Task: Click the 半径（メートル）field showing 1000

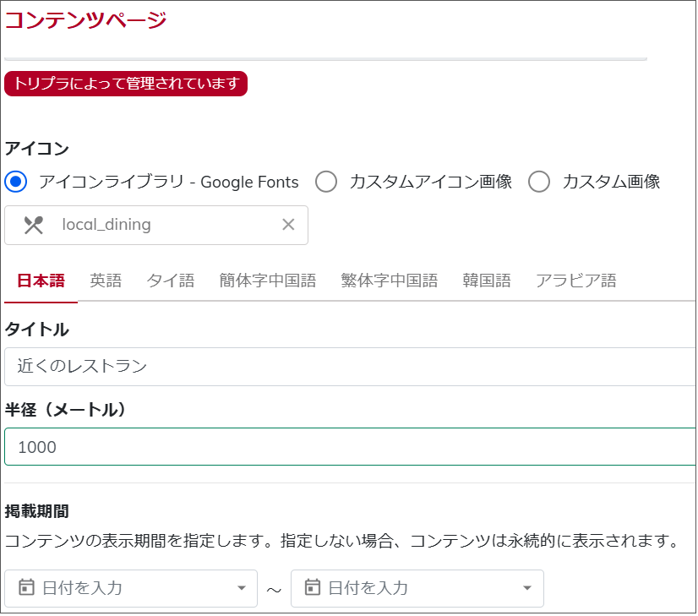Action: point(351,447)
